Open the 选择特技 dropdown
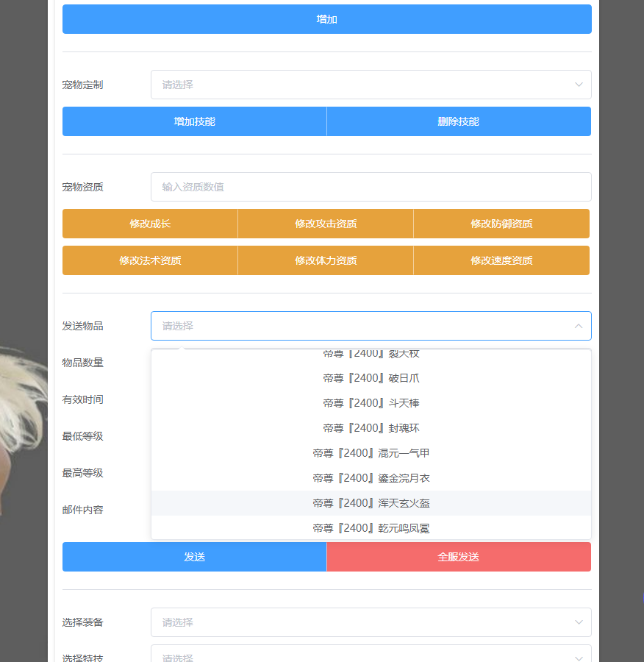644x662 pixels. pos(371,657)
